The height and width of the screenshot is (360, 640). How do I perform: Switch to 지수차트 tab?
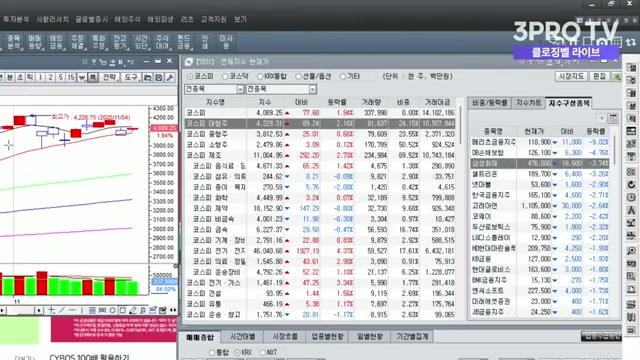[x=529, y=103]
